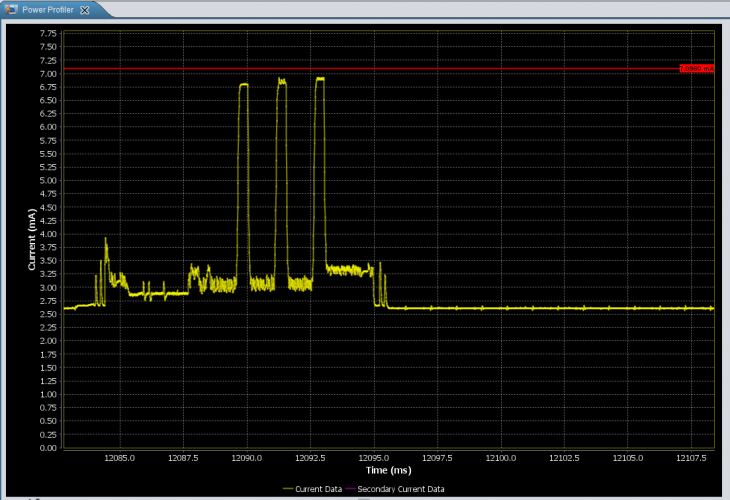Click the Current Data legend label
Viewport: 730px width, 500px height.
click(318, 489)
